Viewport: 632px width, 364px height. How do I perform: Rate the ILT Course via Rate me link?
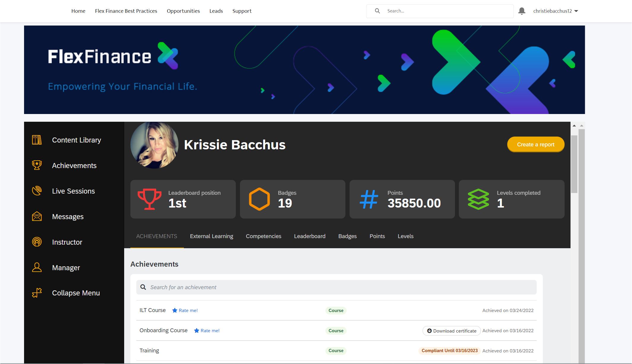pyautogui.click(x=188, y=310)
